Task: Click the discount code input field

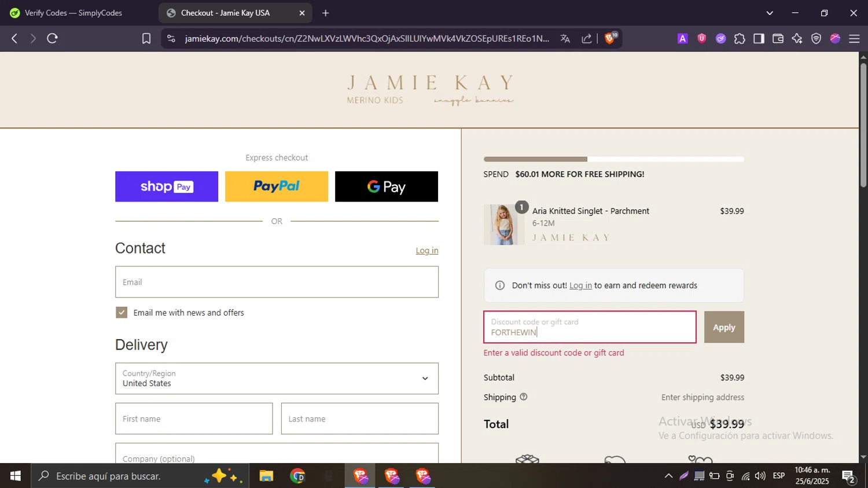Action: coord(590,327)
